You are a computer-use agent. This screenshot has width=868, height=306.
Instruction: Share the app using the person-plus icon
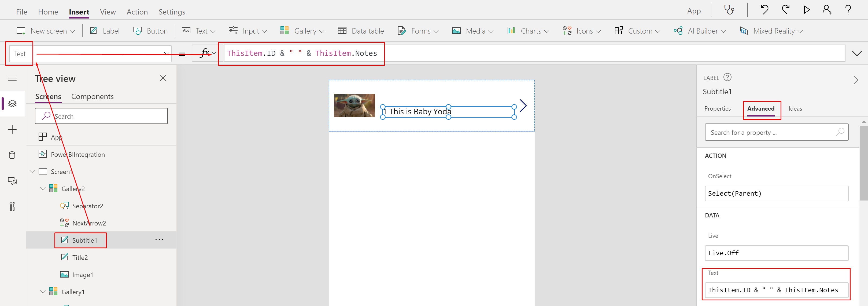pyautogui.click(x=827, y=10)
